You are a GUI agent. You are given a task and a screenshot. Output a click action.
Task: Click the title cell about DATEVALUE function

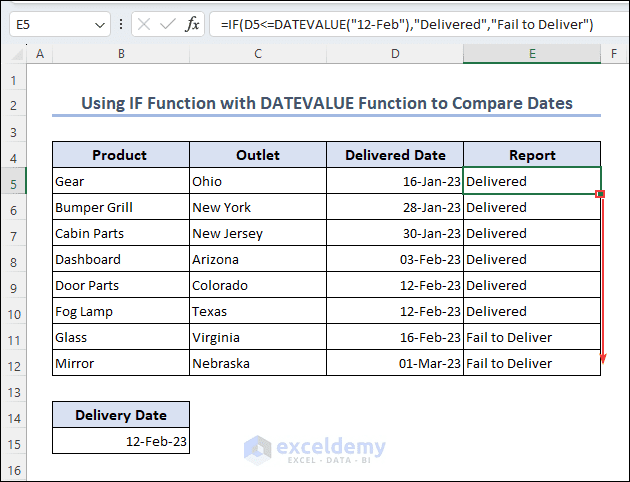[327, 103]
